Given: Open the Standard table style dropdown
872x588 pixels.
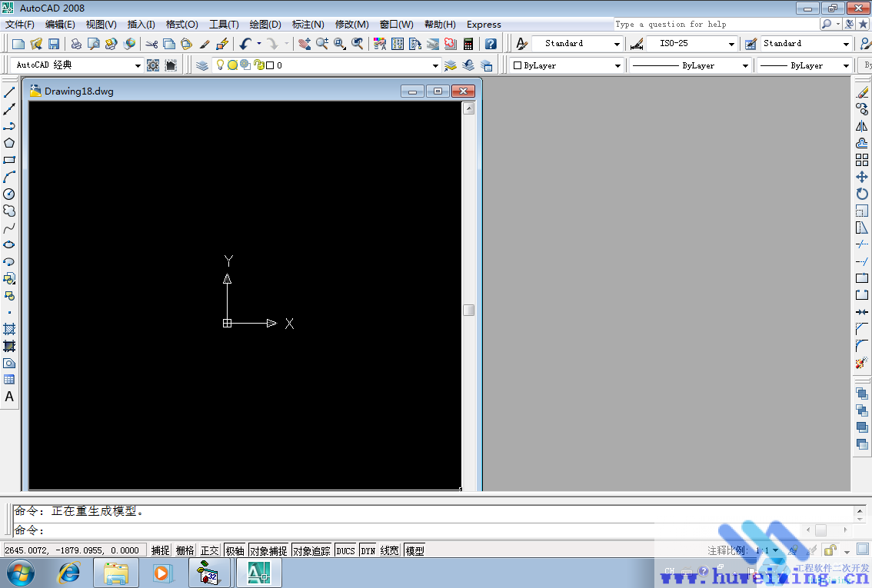Looking at the screenshot, I should pos(846,44).
